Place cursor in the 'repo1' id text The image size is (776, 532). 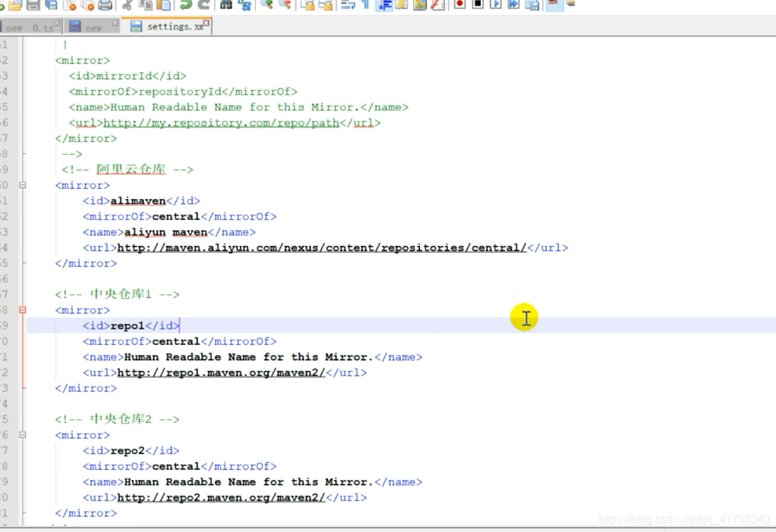click(127, 325)
